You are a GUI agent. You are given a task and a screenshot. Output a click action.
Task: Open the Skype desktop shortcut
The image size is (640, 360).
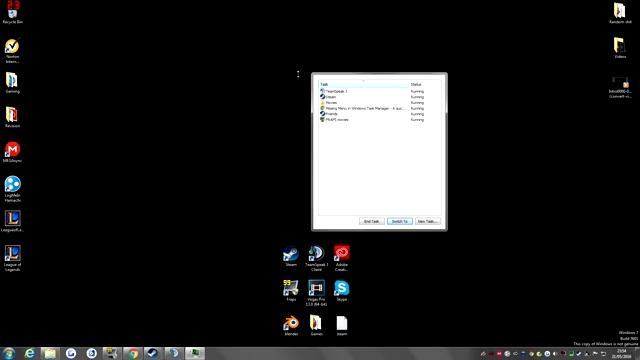(342, 291)
